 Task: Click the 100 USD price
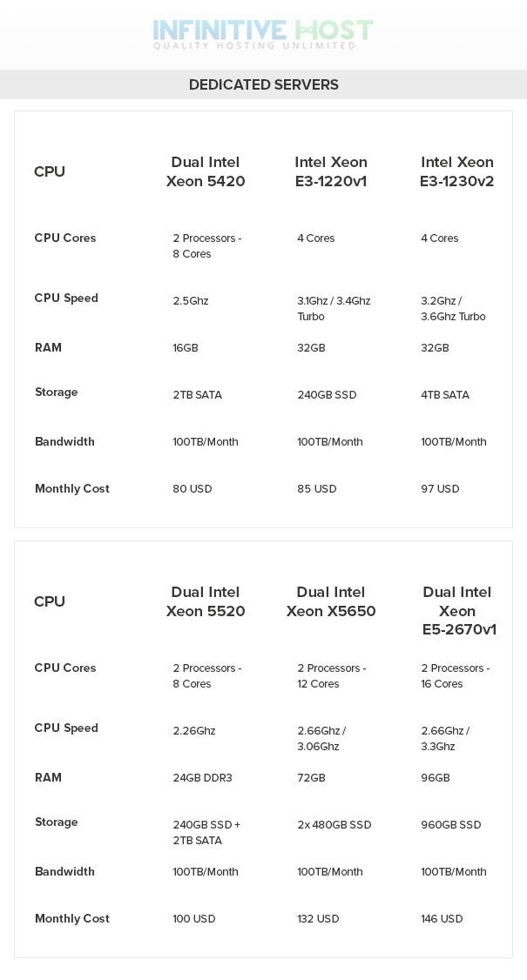194,919
